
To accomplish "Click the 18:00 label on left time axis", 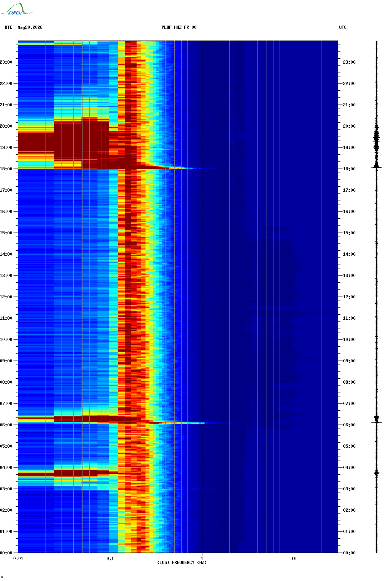I will [x=6, y=169].
